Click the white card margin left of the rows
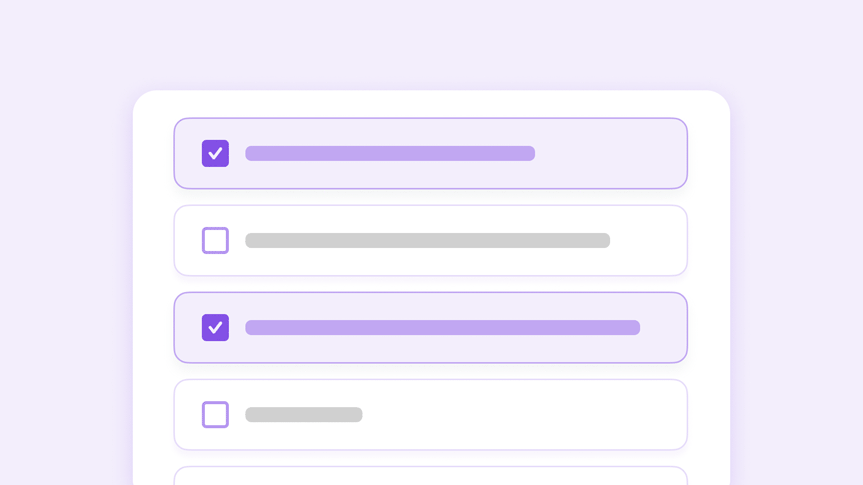This screenshot has width=863, height=485. pyautogui.click(x=153, y=300)
